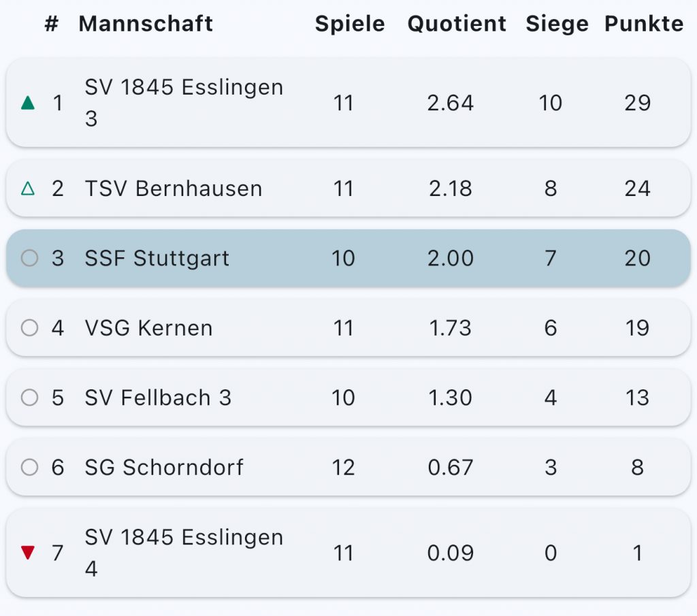697x616 pixels.
Task: Sort by the Spiele column header
Action: 350,24
